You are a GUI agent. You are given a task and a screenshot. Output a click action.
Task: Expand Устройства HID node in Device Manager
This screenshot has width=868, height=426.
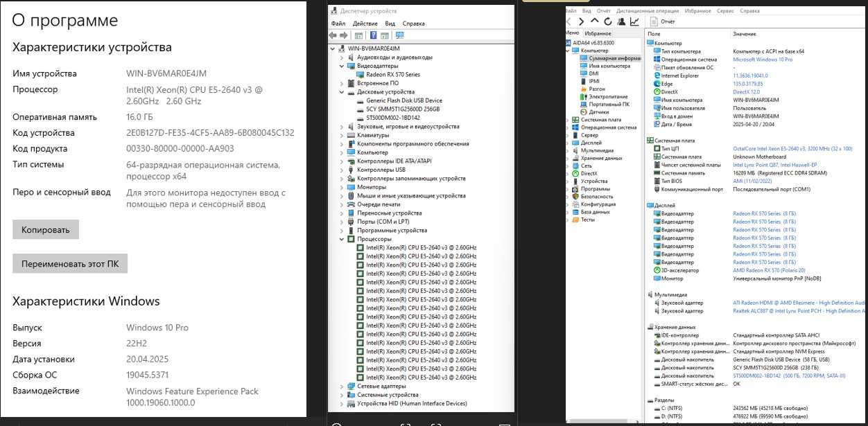(342, 403)
